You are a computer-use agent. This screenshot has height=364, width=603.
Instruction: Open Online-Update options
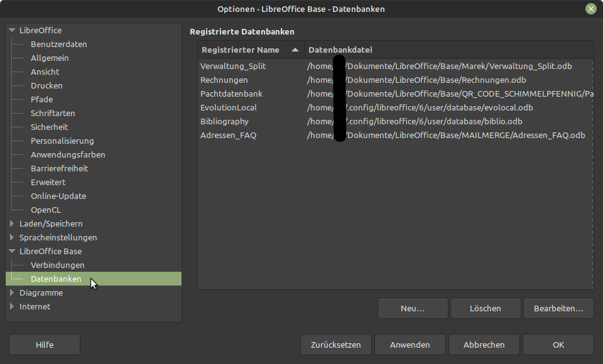click(x=58, y=196)
